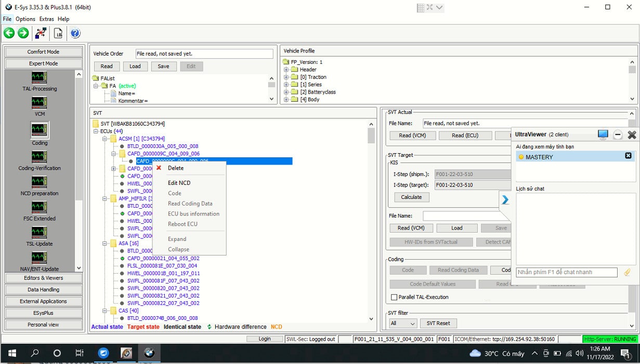Open BMW E-Sys taskbar icon
Image resolution: width=640 pixels, height=364 pixels.
click(149, 353)
